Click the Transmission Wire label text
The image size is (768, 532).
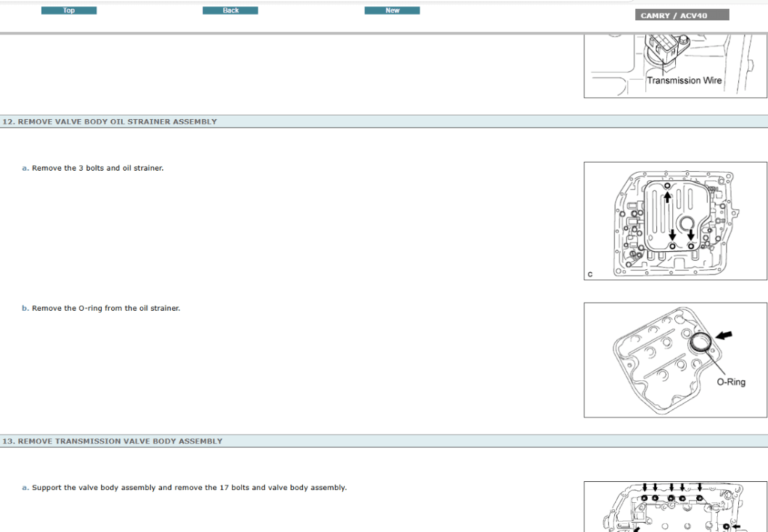(684, 80)
